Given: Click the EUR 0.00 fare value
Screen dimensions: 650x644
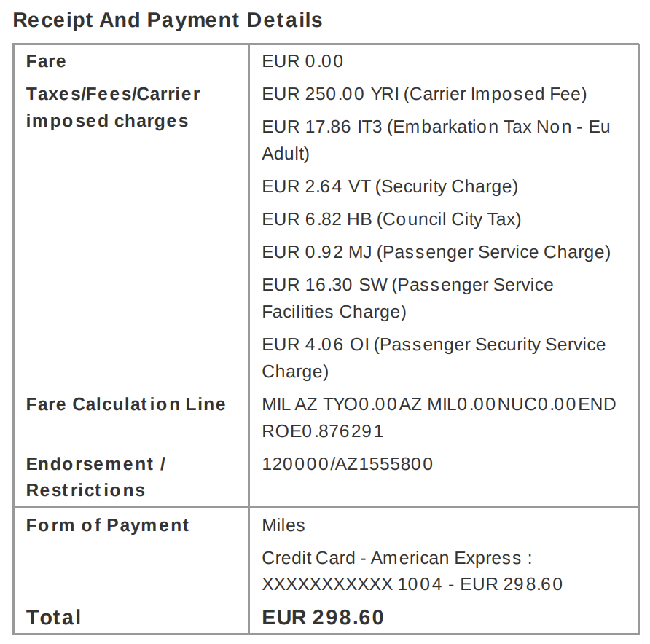Looking at the screenshot, I should pyautogui.click(x=302, y=61).
